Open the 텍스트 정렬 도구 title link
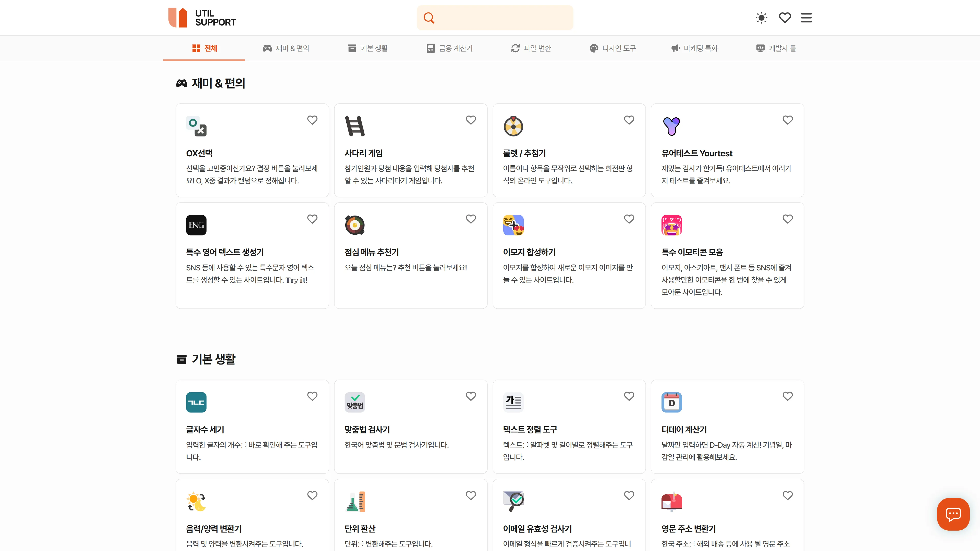The width and height of the screenshot is (980, 551). (x=530, y=429)
